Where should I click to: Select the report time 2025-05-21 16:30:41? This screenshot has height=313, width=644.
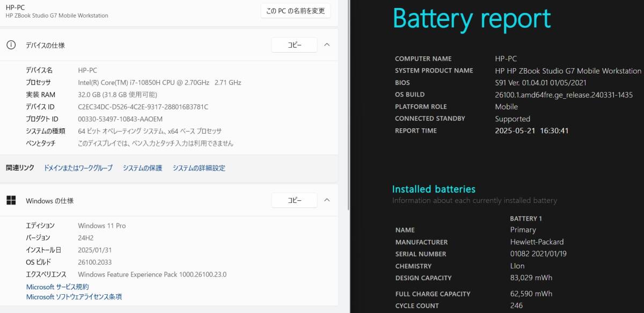tap(531, 130)
